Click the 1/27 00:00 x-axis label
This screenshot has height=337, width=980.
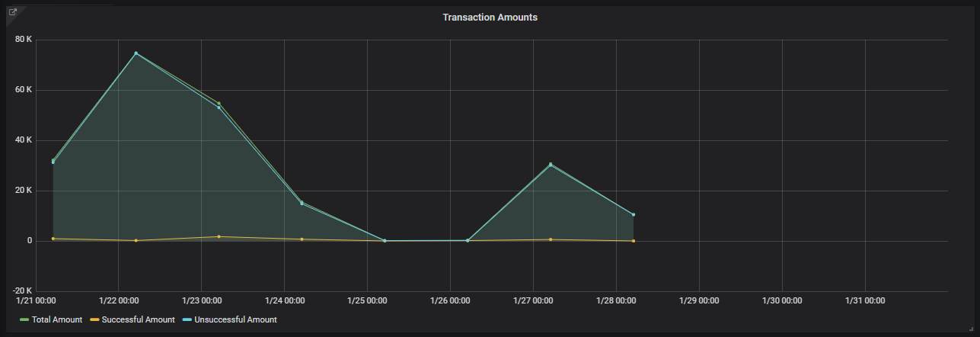(x=533, y=301)
